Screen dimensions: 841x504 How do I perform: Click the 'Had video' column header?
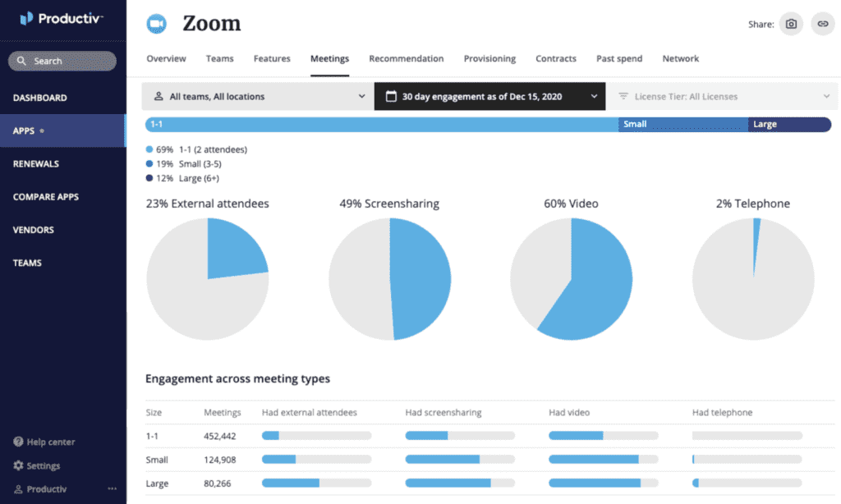coord(569,412)
